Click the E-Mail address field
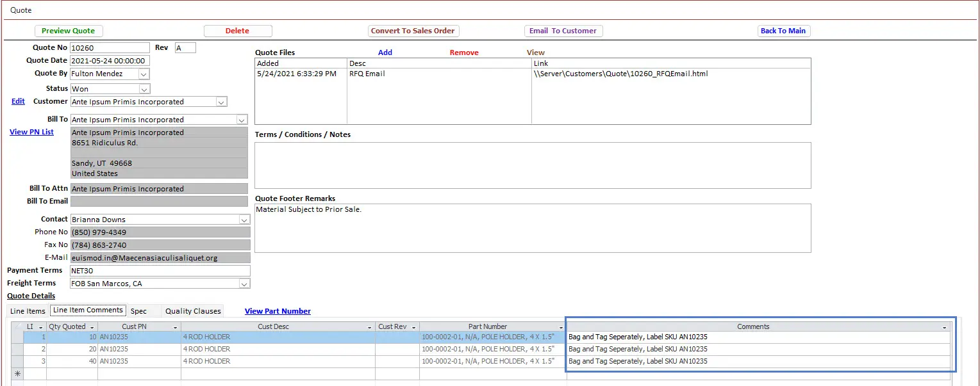The image size is (980, 386). coord(160,258)
